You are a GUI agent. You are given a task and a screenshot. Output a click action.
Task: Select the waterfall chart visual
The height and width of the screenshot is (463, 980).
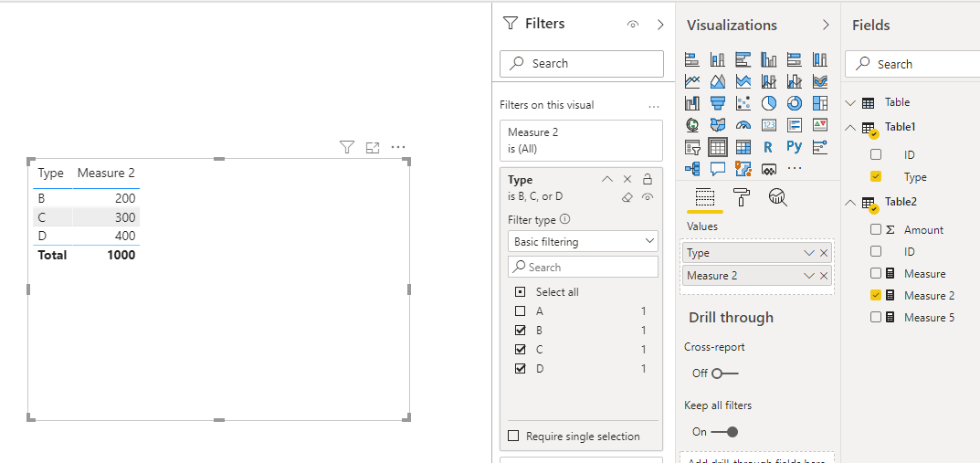pos(692,103)
